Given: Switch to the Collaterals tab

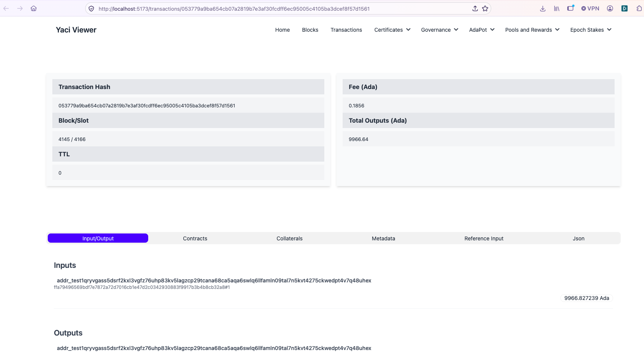Looking at the screenshot, I should pyautogui.click(x=290, y=238).
